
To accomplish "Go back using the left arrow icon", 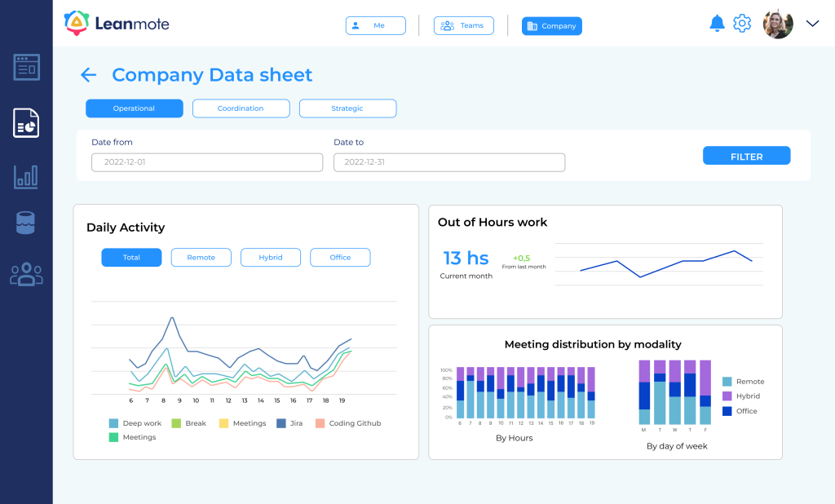I will (88, 75).
